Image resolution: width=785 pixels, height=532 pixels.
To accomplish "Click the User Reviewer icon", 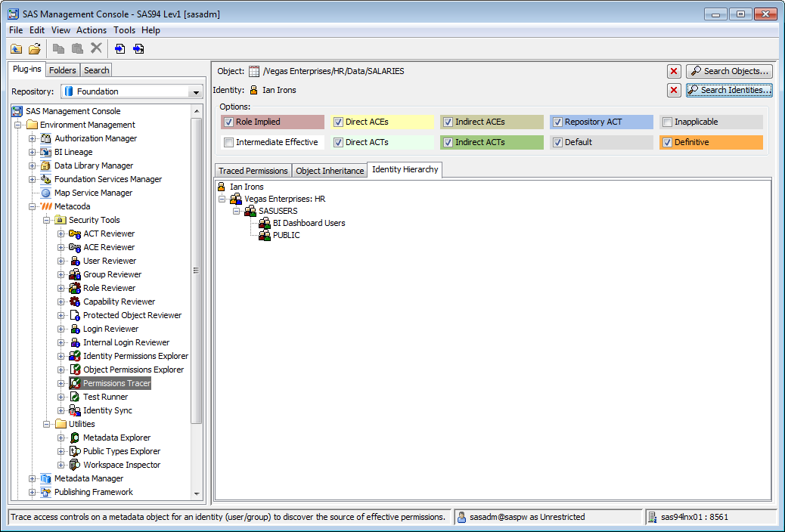I will 75,261.
